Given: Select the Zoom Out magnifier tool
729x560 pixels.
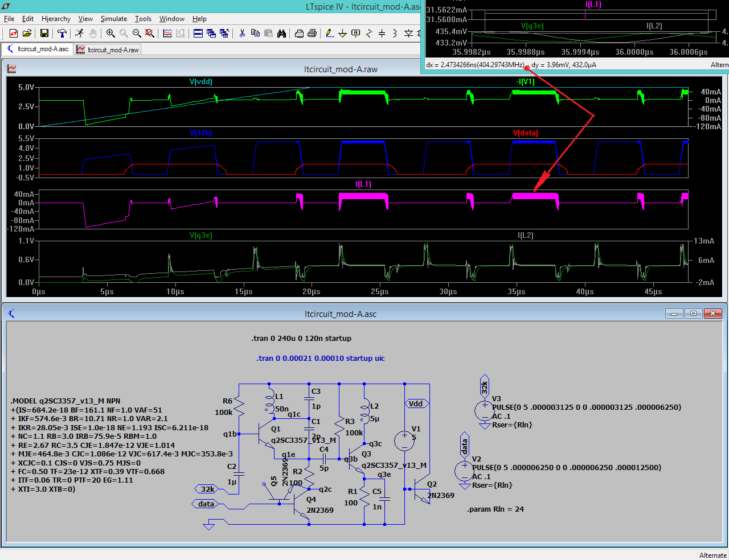Looking at the screenshot, I should (137, 34).
